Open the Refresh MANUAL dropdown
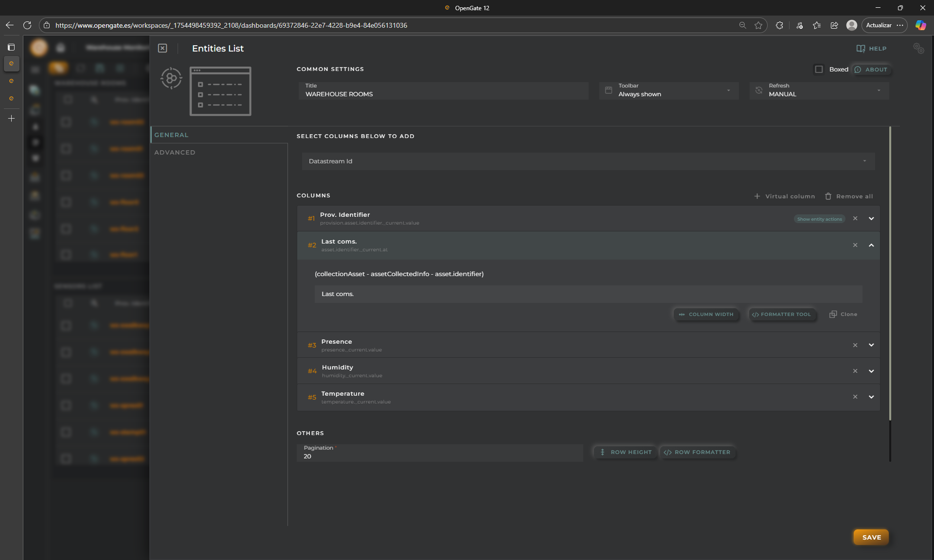This screenshot has width=934, height=560. coord(819,90)
